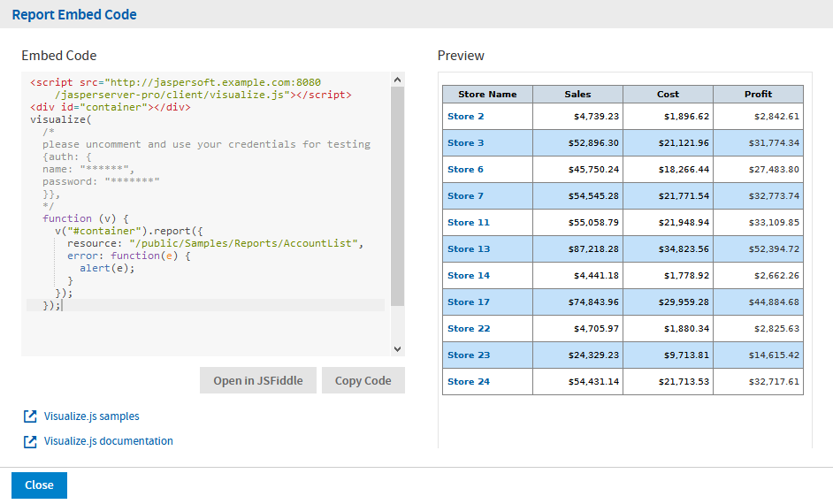Open the Store 11 link
This screenshot has width=833, height=504.
coord(469,223)
